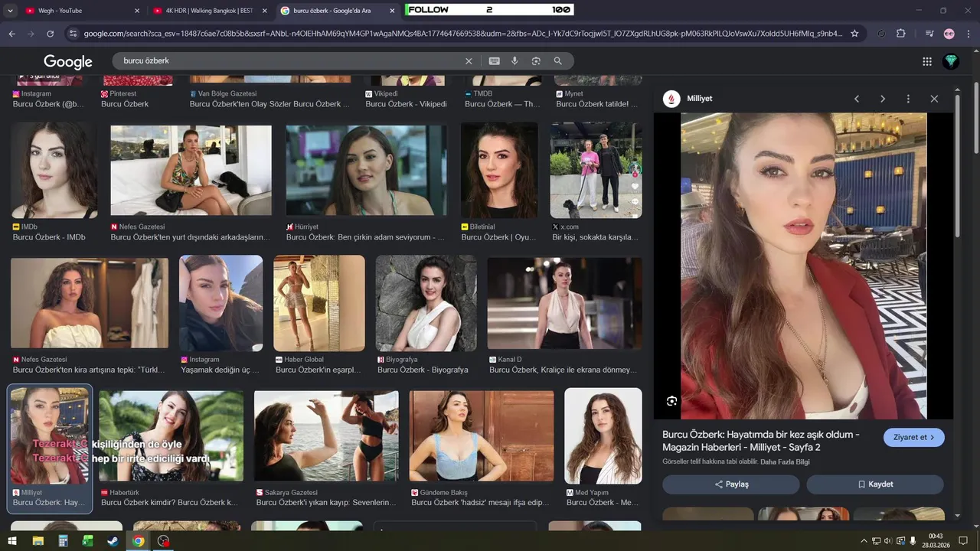980x551 pixels.
Task: Open the Habertürk 'Burcu Özberk kimdir' image
Action: [x=171, y=436]
